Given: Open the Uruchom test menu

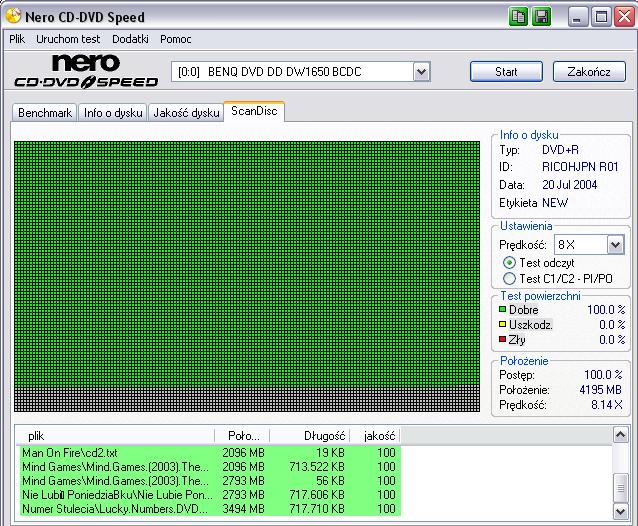Looking at the screenshot, I should pos(66,39).
